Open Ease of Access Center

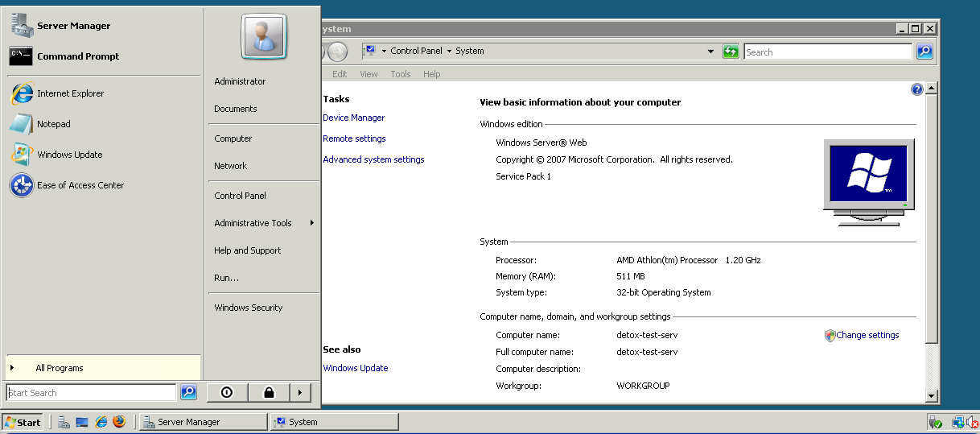(103, 185)
